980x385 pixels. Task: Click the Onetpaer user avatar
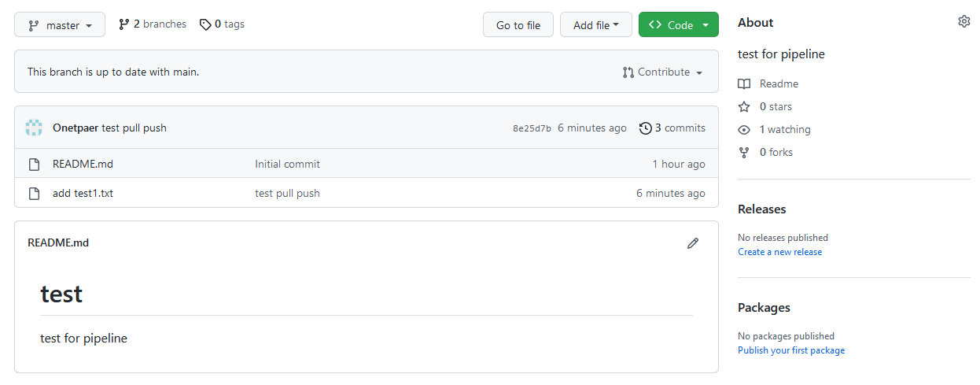(x=34, y=128)
